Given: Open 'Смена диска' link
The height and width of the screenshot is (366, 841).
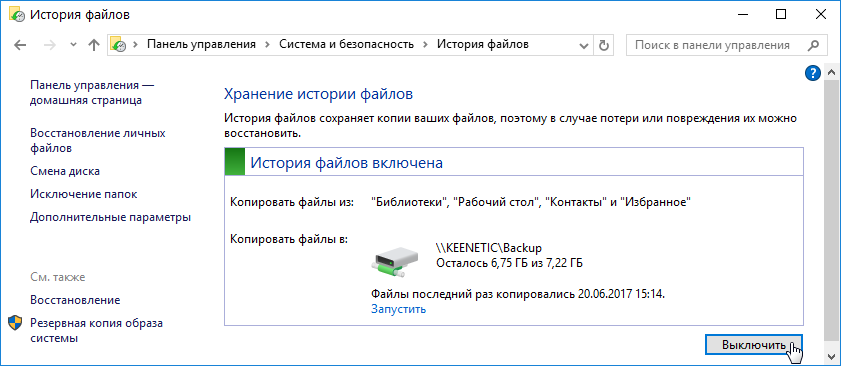Looking at the screenshot, I should (65, 171).
